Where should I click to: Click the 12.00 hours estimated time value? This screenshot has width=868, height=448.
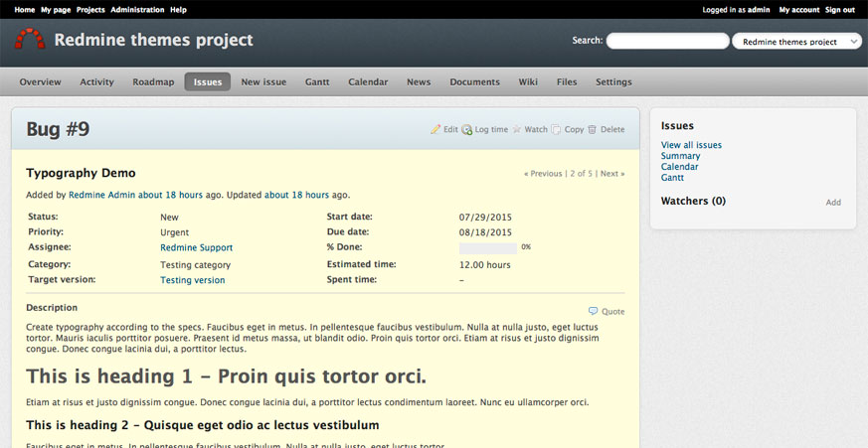(485, 265)
